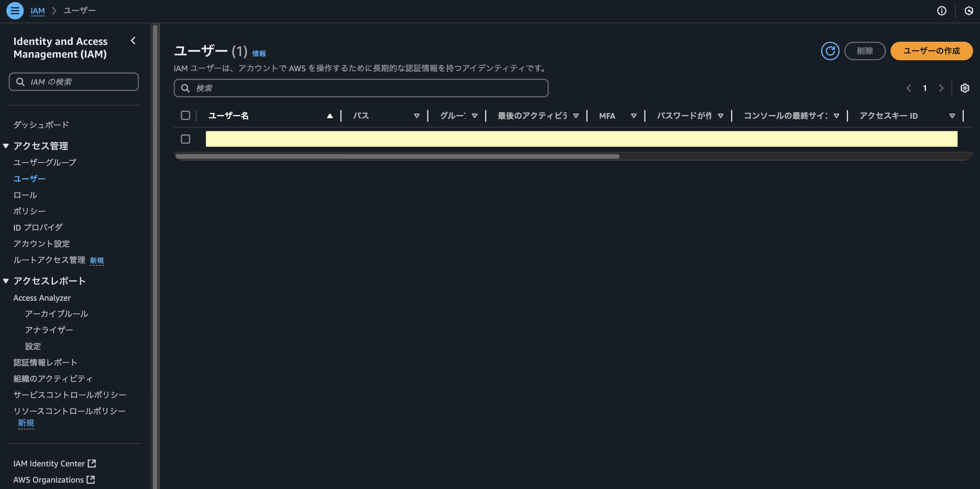
Task: Open ダッシュボード in sidebar
Action: point(41,125)
